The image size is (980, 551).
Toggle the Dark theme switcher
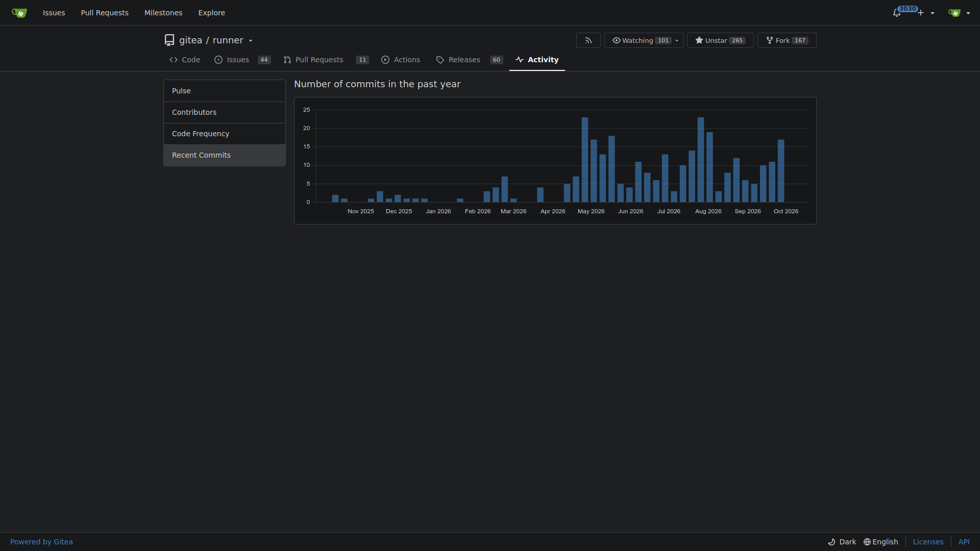click(842, 542)
